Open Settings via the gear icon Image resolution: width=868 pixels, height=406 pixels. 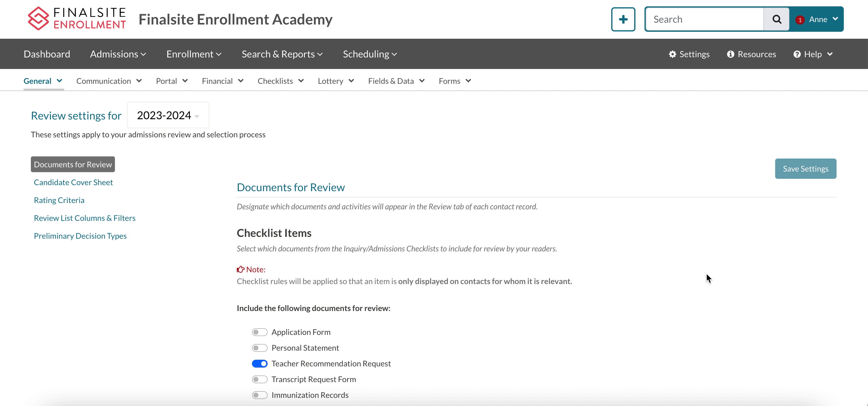(673, 54)
